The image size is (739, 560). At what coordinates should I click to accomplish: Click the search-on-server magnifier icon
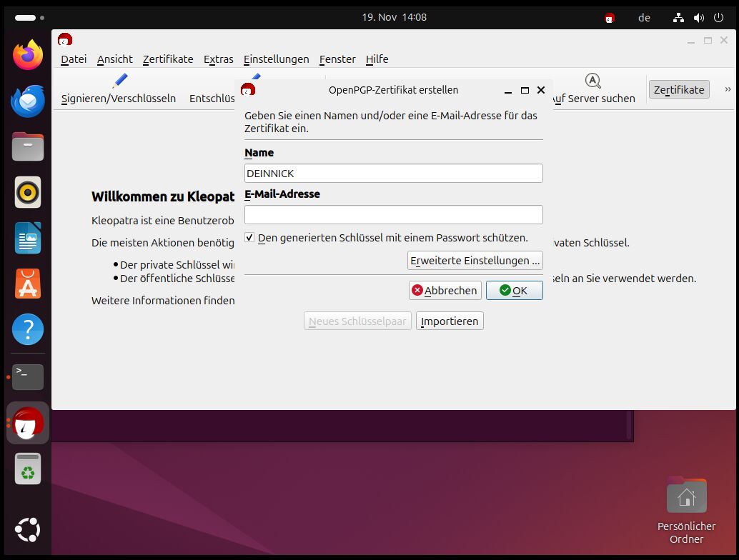592,81
